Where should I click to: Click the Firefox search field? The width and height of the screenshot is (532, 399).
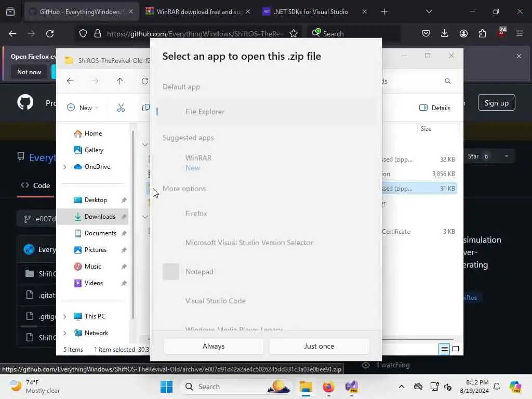point(354,34)
